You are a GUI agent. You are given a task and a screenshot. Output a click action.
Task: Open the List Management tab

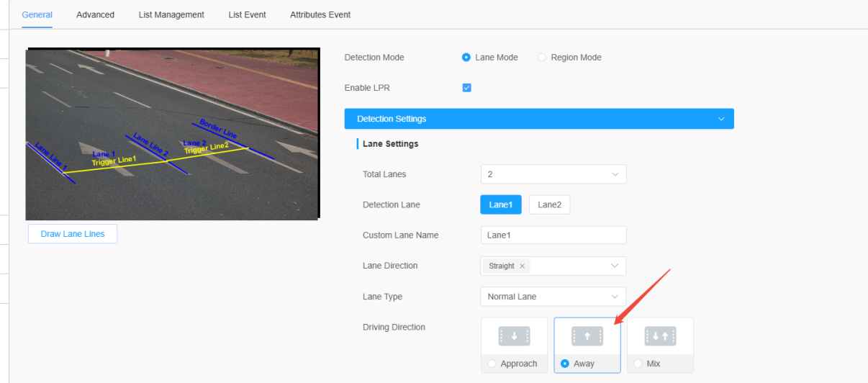pos(171,14)
